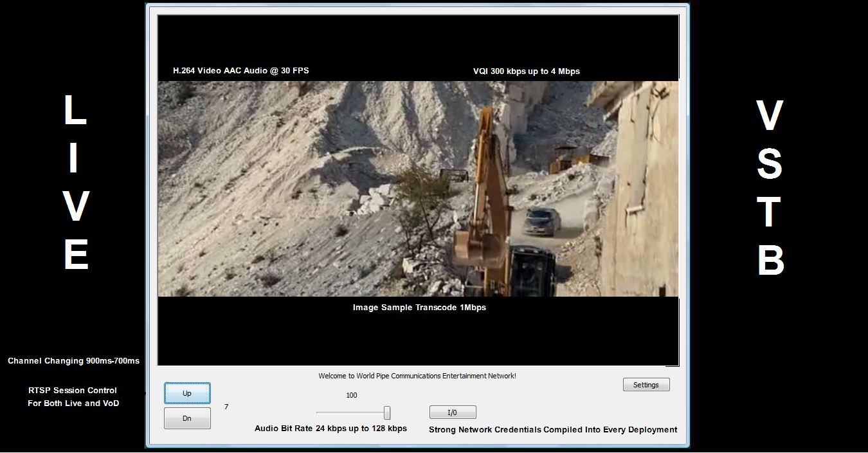Toggle the I/O power button
This screenshot has height=453, width=868.
point(453,412)
